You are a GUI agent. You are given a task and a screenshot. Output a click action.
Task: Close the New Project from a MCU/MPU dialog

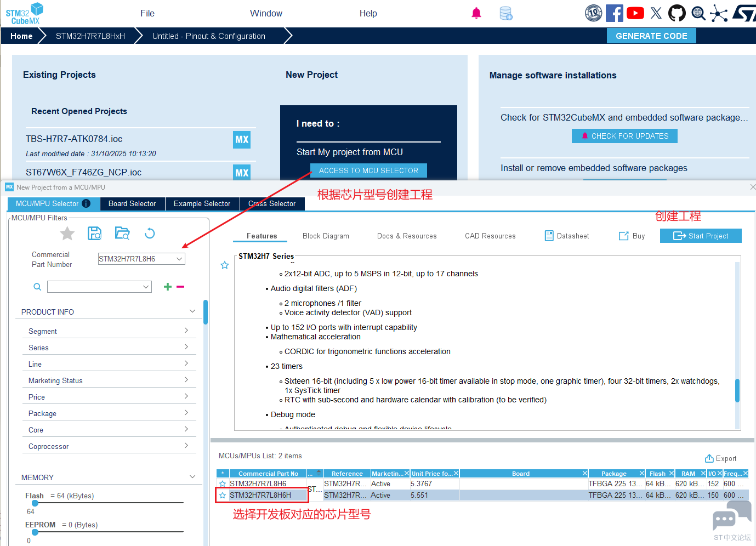(x=752, y=187)
